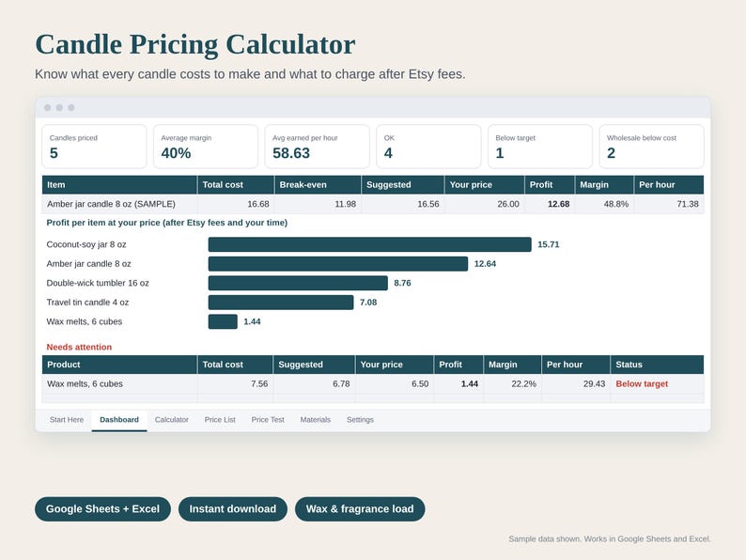
Task: Click the 7.08 bar value label
Action: pyautogui.click(x=368, y=303)
